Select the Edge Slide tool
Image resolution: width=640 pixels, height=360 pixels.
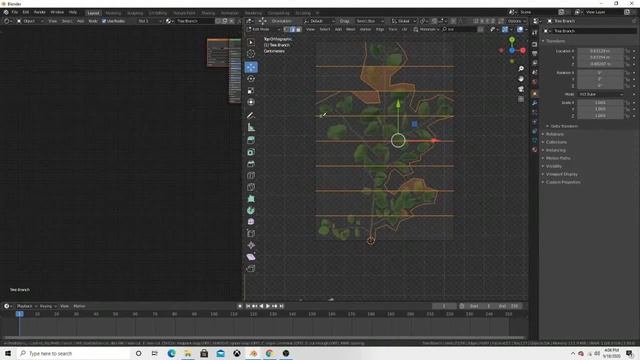251,233
